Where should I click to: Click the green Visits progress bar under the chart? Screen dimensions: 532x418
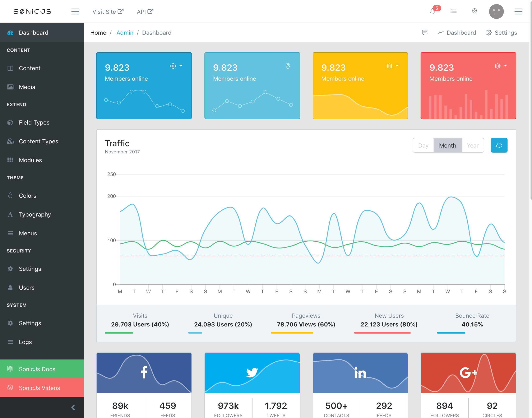pos(119,333)
